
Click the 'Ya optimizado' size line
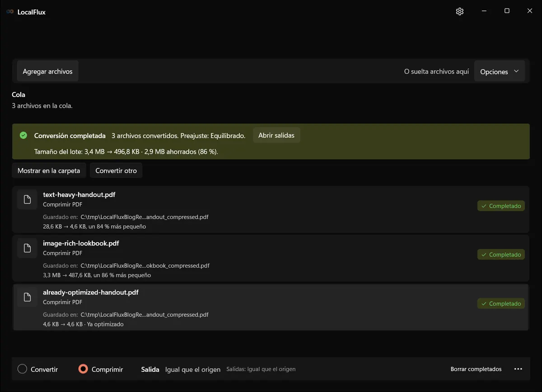pyautogui.click(x=83, y=324)
